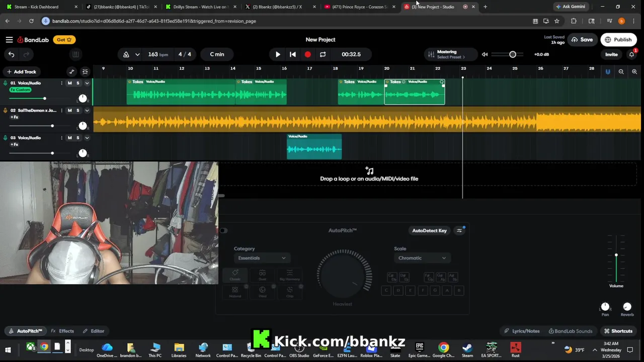
Task: Open AutoPitch settings sliders icon
Action: tap(459, 230)
